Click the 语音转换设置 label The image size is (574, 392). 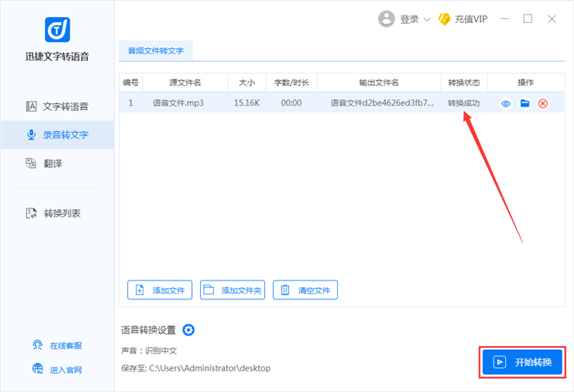pos(148,330)
